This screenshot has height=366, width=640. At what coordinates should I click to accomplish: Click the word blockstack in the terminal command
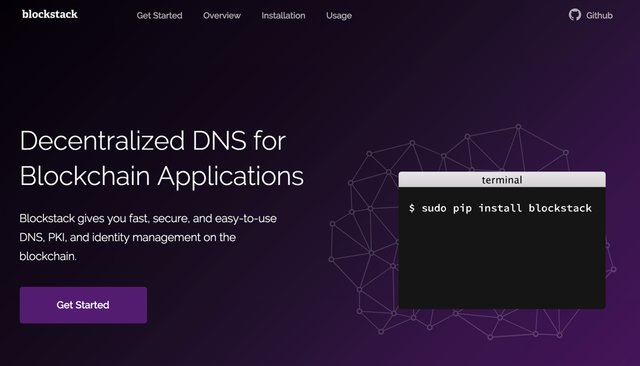coord(560,208)
